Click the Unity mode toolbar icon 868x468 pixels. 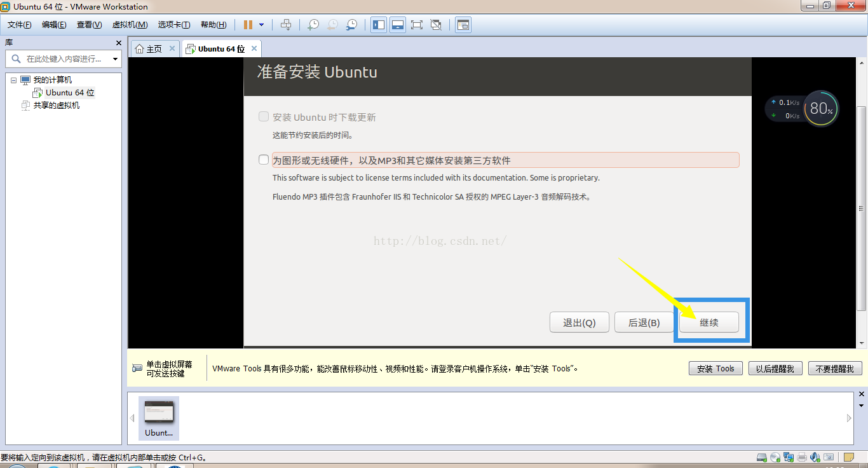[x=436, y=25]
